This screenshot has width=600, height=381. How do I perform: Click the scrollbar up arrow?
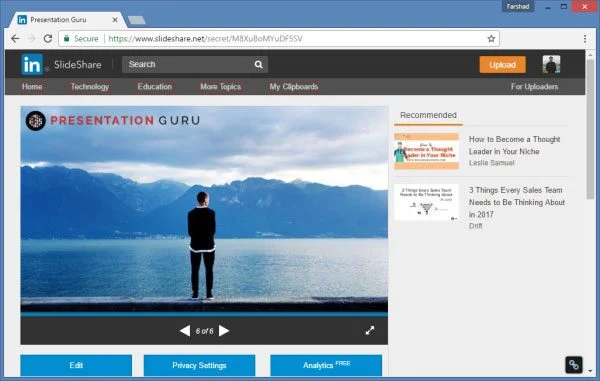pyautogui.click(x=590, y=55)
